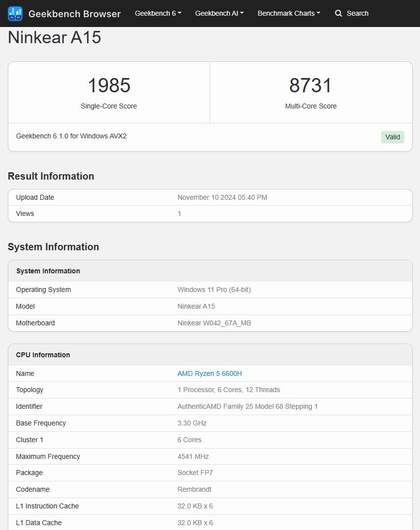Select the 6 Cores value

click(x=189, y=440)
